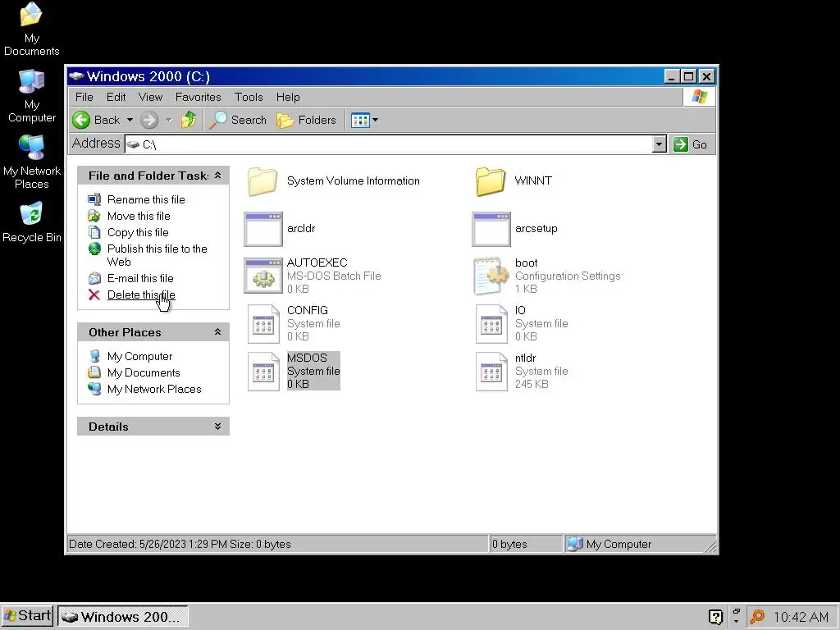The height and width of the screenshot is (630, 840).
Task: Click the tray help question-mark icon
Action: click(x=715, y=617)
